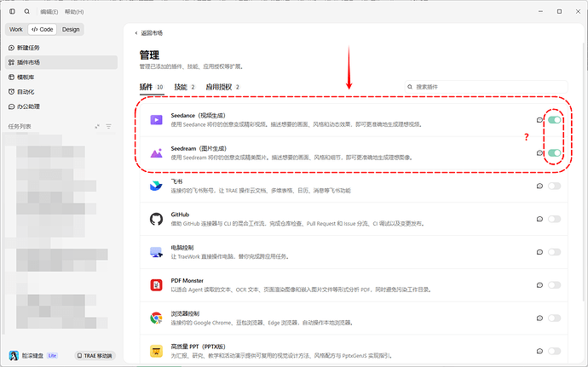
Task: Open 自动化 in the sidebar
Action: [61, 91]
